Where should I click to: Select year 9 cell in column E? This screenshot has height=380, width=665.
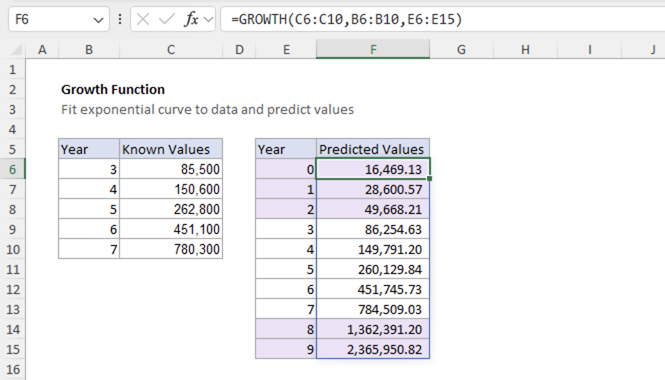286,349
